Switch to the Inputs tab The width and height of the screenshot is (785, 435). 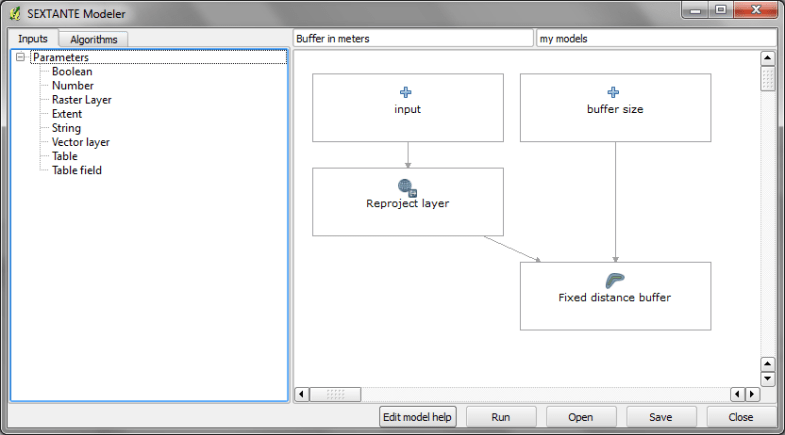click(x=33, y=39)
